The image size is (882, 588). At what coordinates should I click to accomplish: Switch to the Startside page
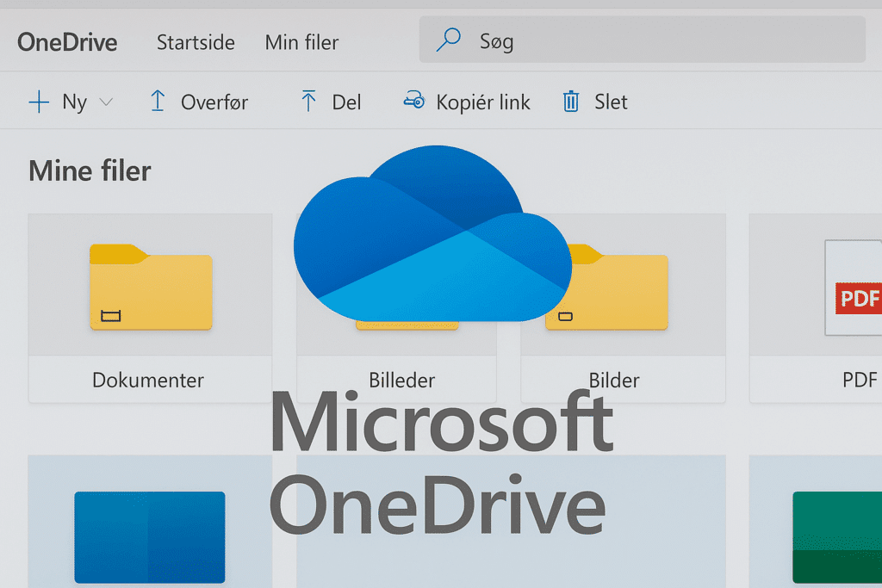(x=196, y=42)
